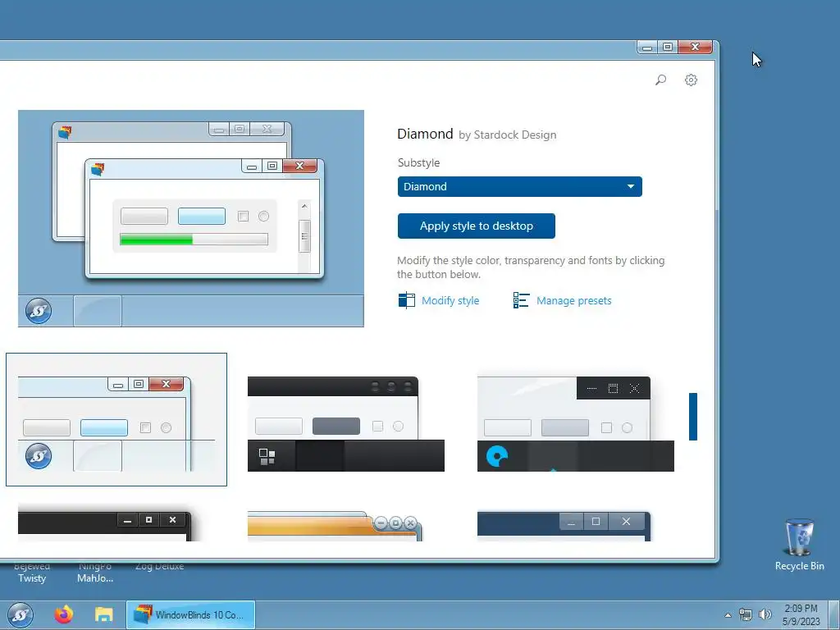This screenshot has width=840, height=630.
Task: Select the Diamond style thumbnail
Action: (116, 419)
